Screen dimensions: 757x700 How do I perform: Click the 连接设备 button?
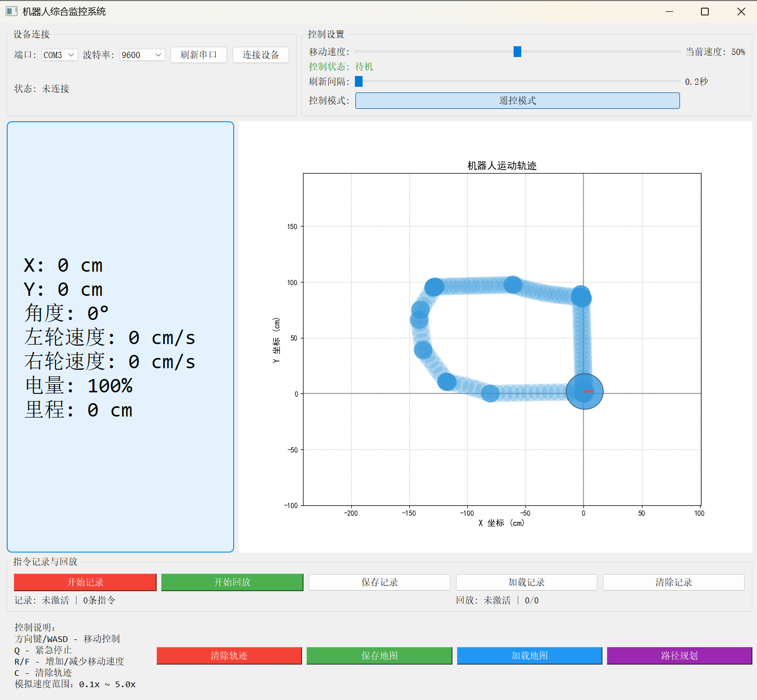pyautogui.click(x=261, y=55)
